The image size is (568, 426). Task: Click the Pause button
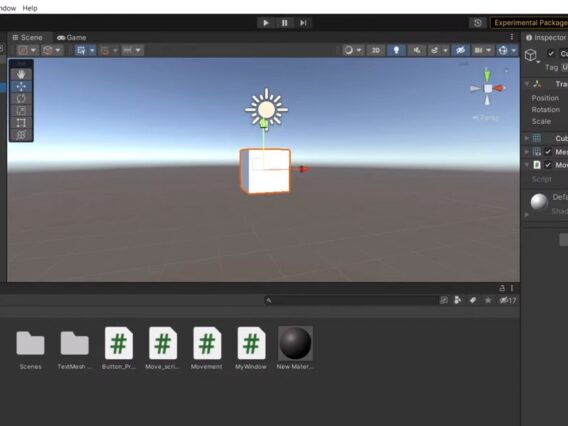click(x=284, y=23)
